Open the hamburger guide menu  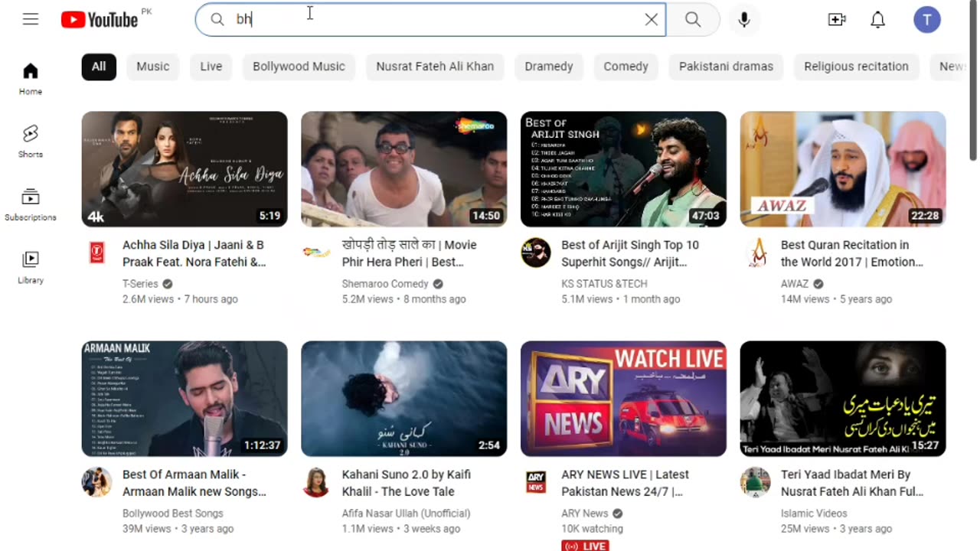31,20
